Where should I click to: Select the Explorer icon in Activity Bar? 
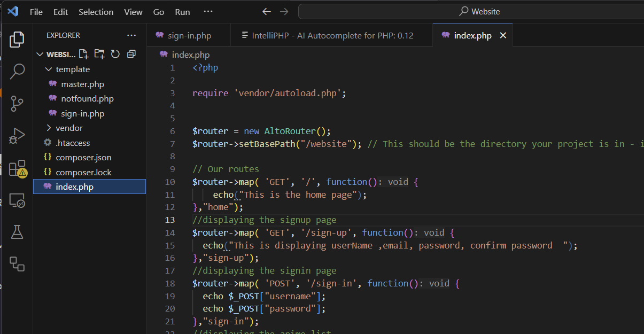[x=17, y=39]
